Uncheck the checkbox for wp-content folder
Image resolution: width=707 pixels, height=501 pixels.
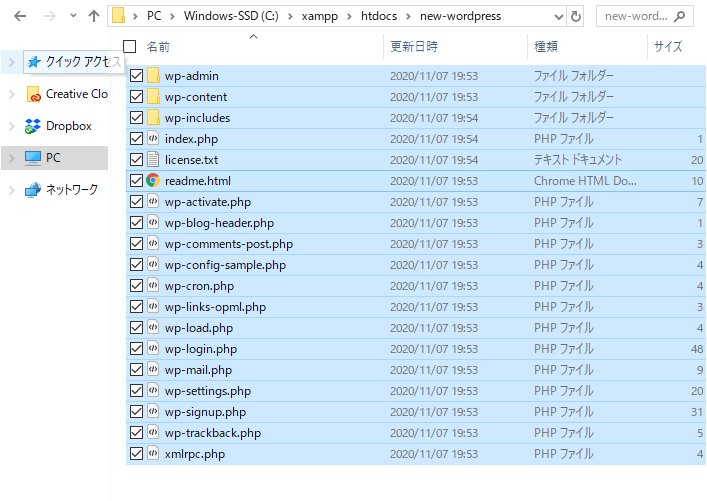tap(136, 97)
